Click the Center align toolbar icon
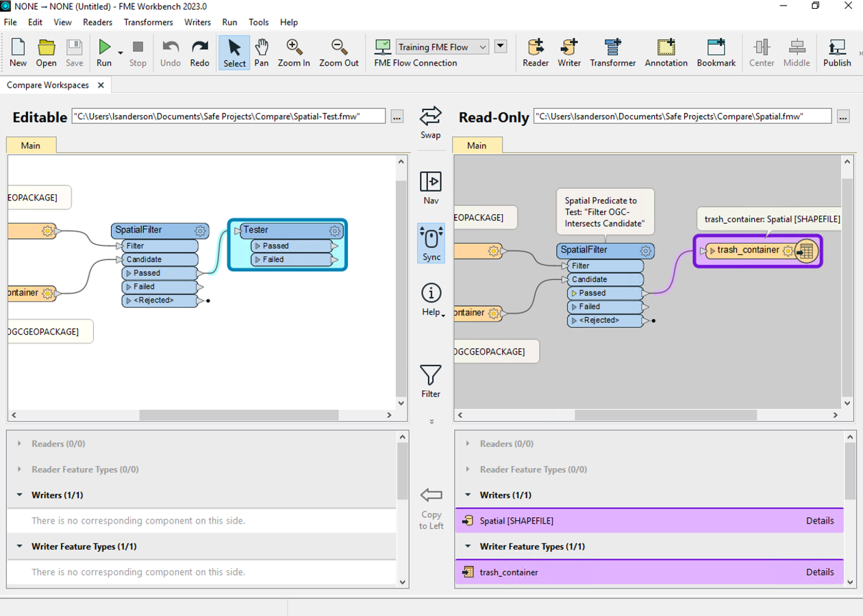 [x=761, y=53]
